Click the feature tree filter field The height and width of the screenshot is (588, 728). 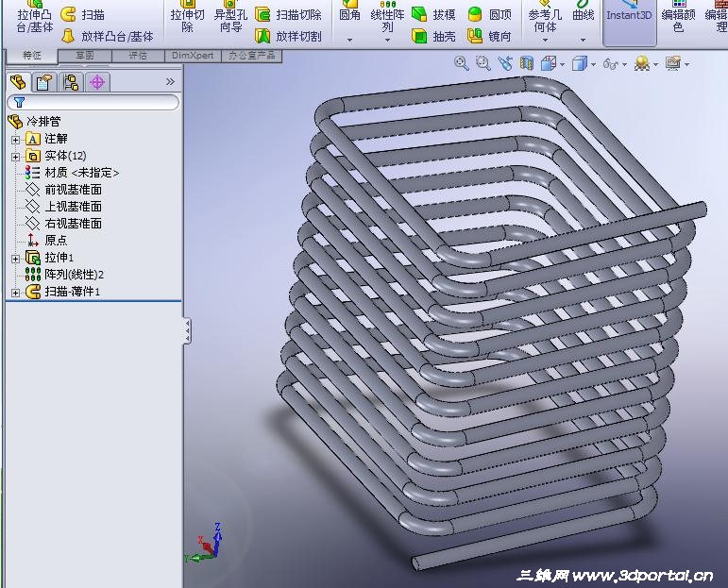[93, 102]
